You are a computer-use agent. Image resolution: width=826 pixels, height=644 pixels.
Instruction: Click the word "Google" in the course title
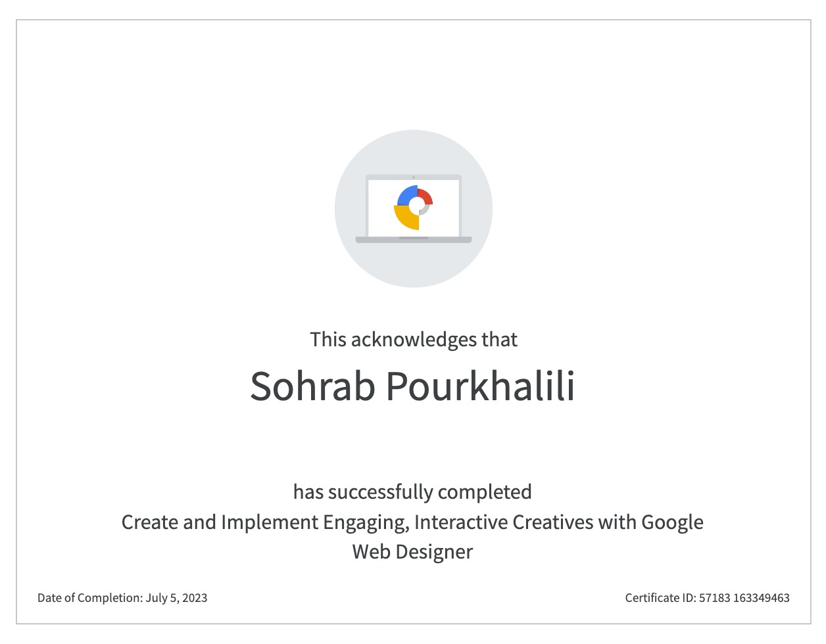tap(672, 522)
